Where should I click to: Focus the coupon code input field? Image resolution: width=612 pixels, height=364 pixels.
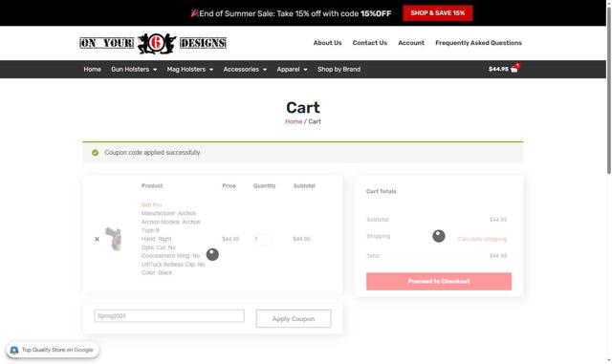coord(169,316)
